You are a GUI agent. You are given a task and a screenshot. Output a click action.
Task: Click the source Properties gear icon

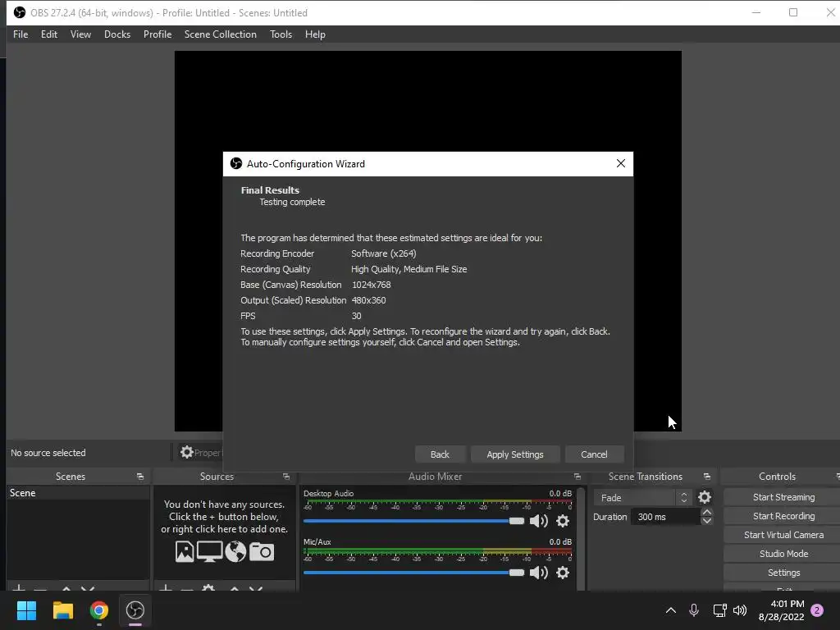pyautogui.click(x=186, y=453)
